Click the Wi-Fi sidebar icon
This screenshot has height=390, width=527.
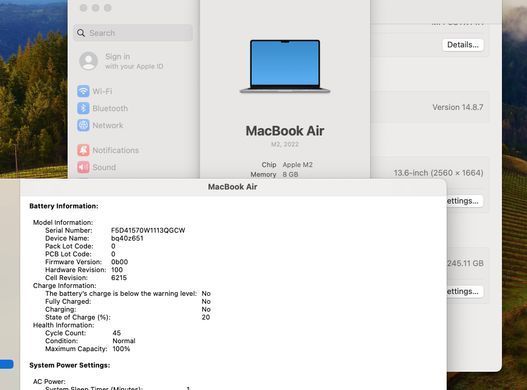(83, 91)
